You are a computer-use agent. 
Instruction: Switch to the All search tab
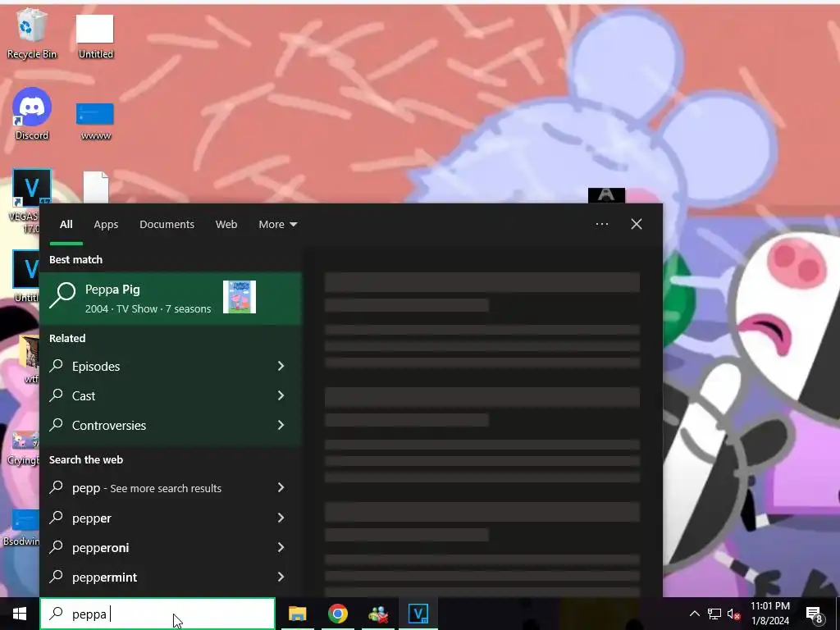tap(66, 225)
